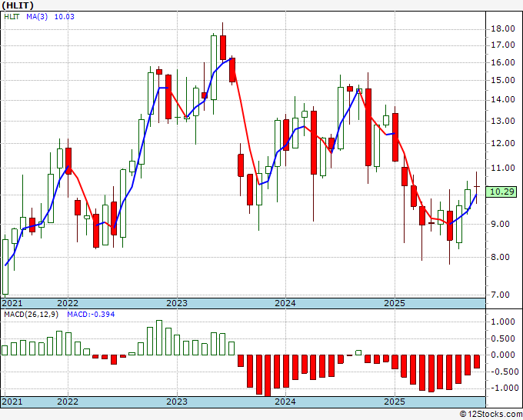Click 2022 on the MACD timeline
Viewport: 523px width, 420px height.
(x=68, y=402)
